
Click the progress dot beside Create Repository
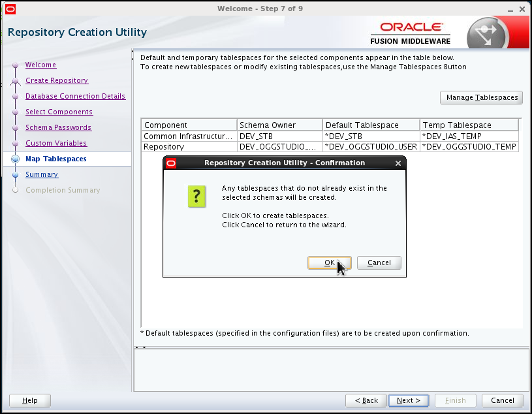pos(15,80)
